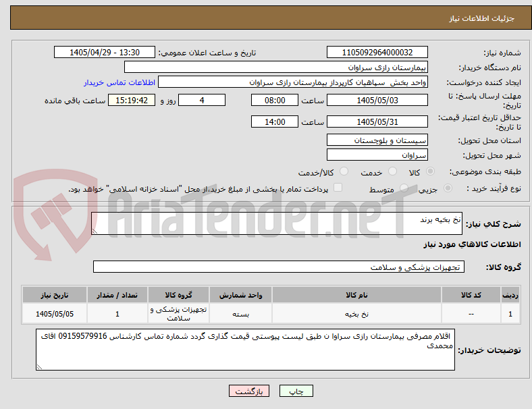Image resolution: width=532 pixels, height=409 pixels.
Task: Click the تجهیزات پزشکی و سلامت table cell
Action: tap(178, 314)
